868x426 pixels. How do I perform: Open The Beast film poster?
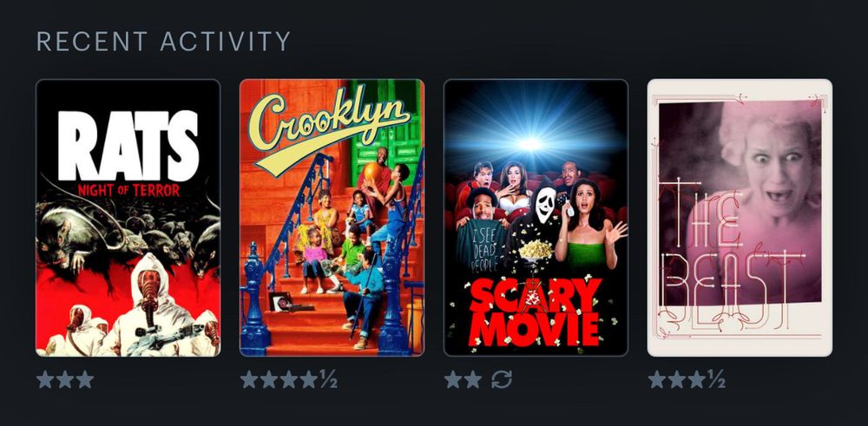pos(740,218)
